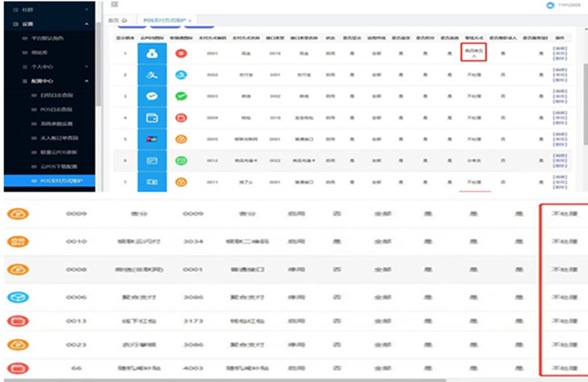This screenshot has width=588, height=382.
Task: Collapse the 配置中心 submenu
Action: click(87, 81)
